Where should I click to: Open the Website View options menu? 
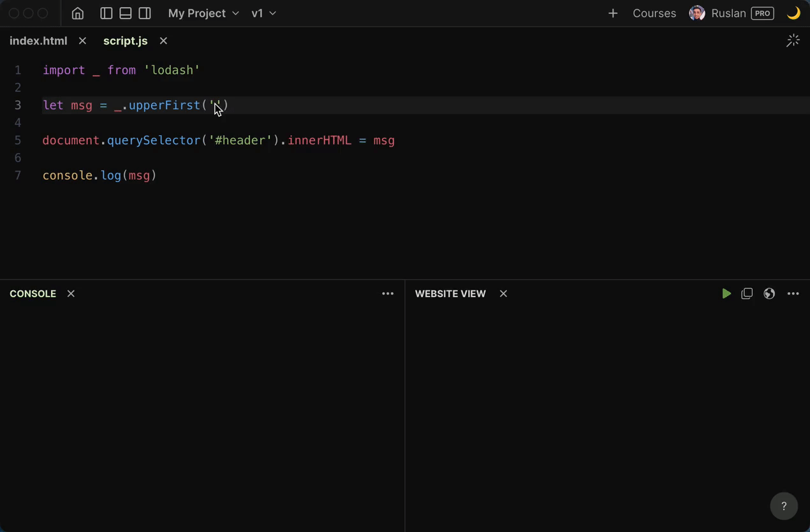[793, 293]
